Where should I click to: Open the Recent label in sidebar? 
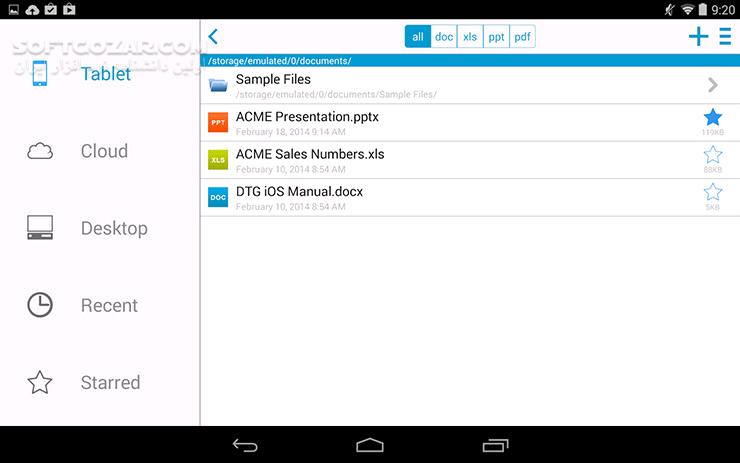tap(109, 305)
